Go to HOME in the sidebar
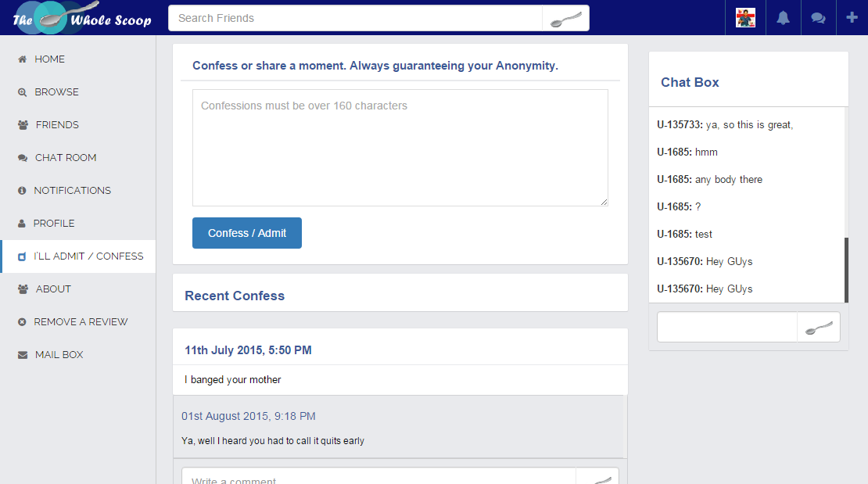This screenshot has width=868, height=484. pyautogui.click(x=49, y=59)
